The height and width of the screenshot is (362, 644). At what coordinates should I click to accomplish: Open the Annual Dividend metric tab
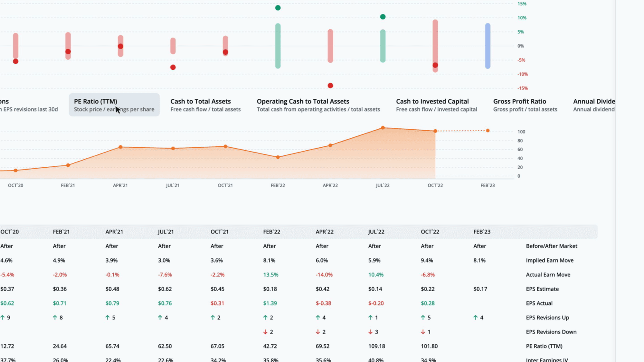(594, 105)
